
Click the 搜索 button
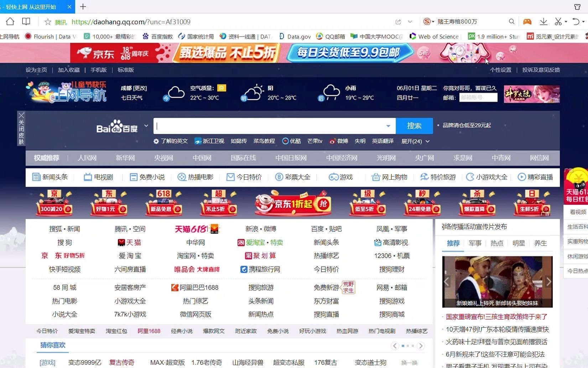(414, 126)
